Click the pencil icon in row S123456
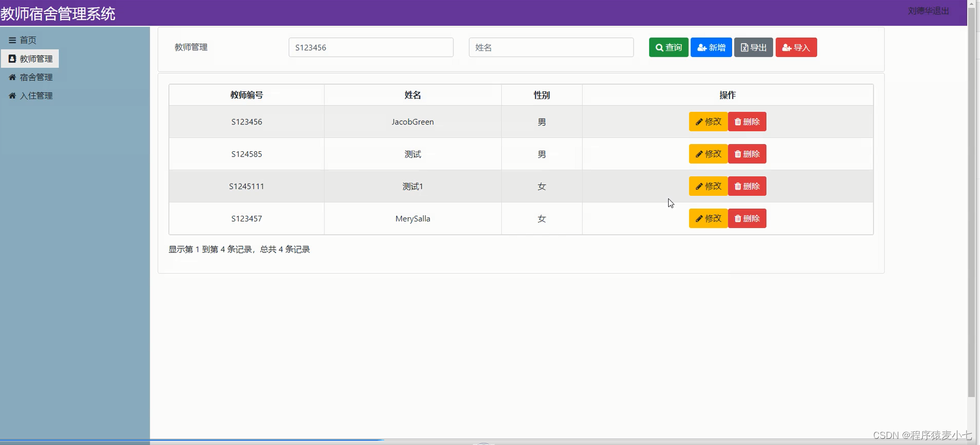This screenshot has width=980, height=445. [x=699, y=122]
